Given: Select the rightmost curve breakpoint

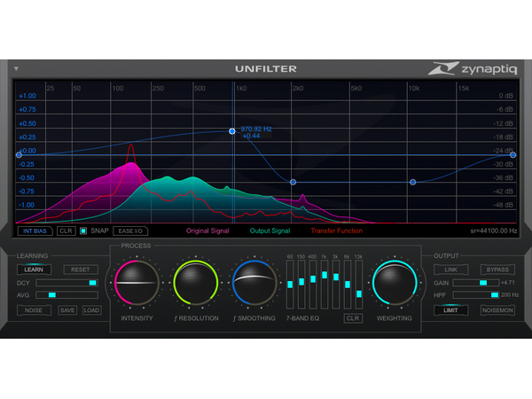Looking at the screenshot, I should (513, 155).
